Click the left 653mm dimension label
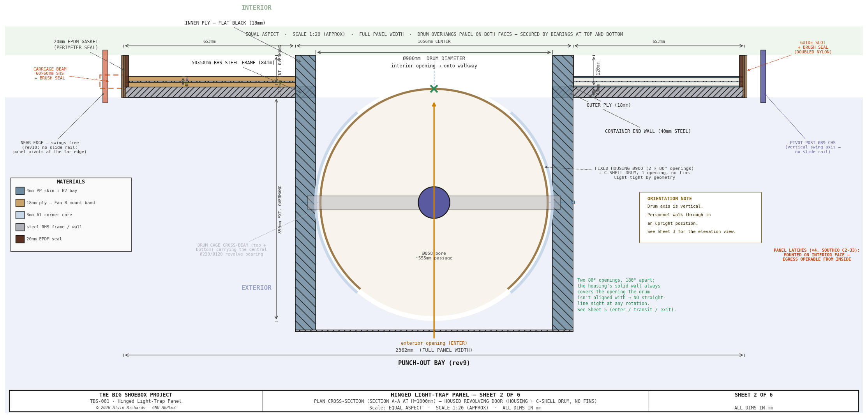This screenshot has height=418, width=868. [x=209, y=42]
